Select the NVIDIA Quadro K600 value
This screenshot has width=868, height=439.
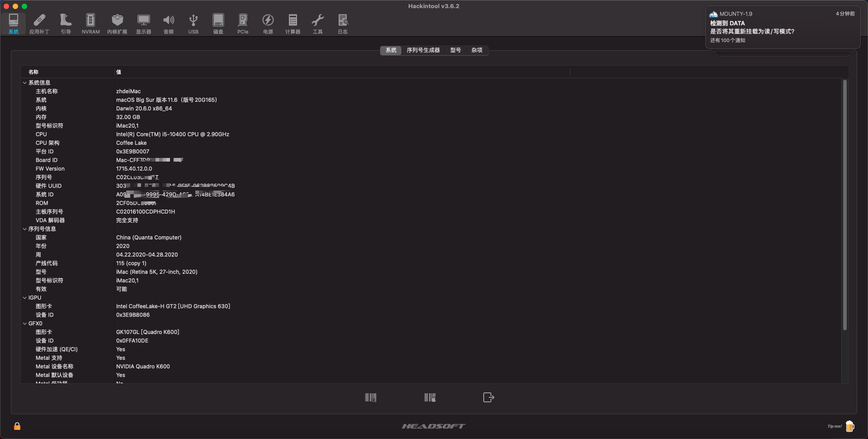(143, 367)
